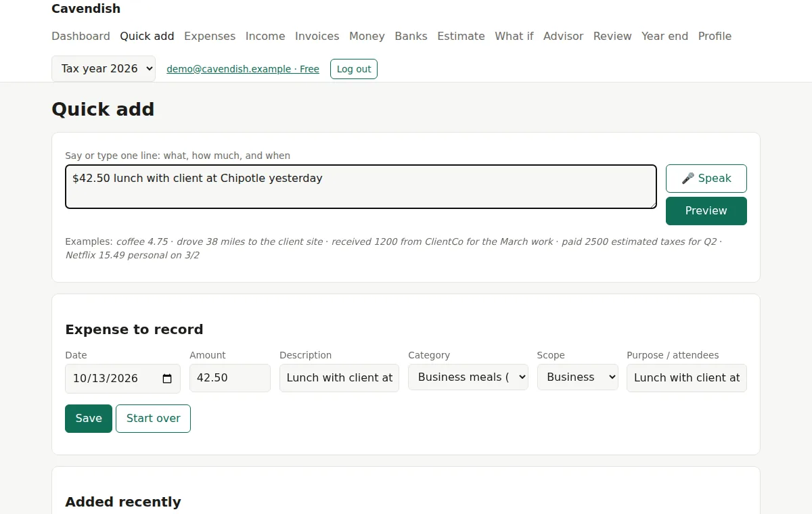Open the What if page

514,36
